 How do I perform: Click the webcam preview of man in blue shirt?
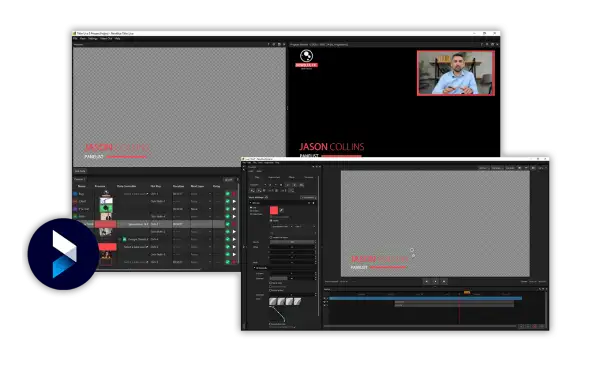[455, 73]
